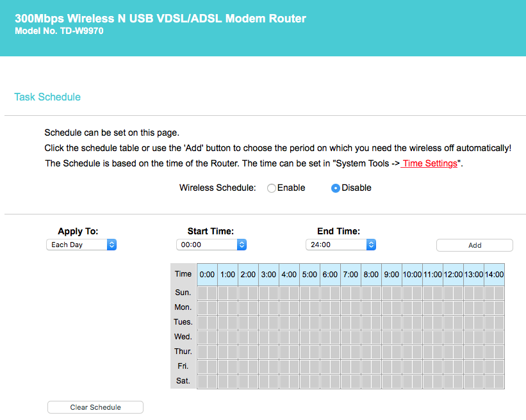Click the 7:00 time column header
This screenshot has height=420, width=526.
[350, 274]
